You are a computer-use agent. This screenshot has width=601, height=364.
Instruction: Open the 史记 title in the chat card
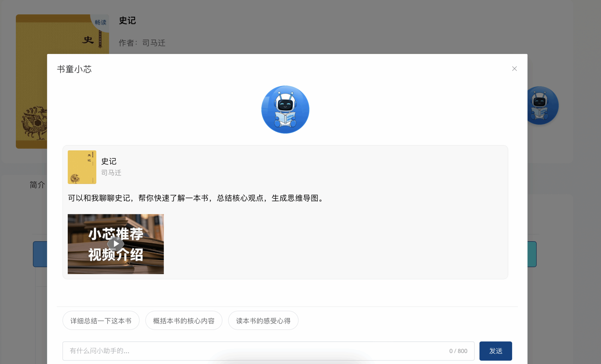[x=109, y=161]
